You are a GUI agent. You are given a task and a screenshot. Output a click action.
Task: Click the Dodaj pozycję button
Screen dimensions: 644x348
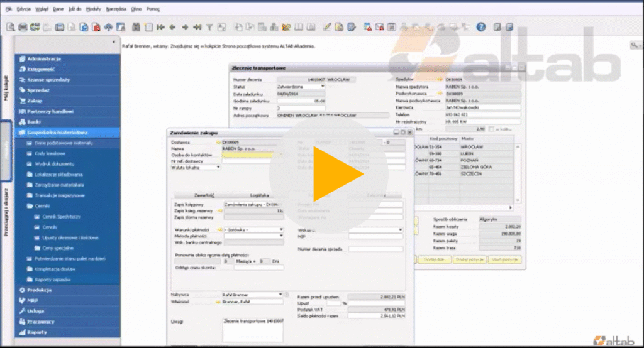click(469, 259)
